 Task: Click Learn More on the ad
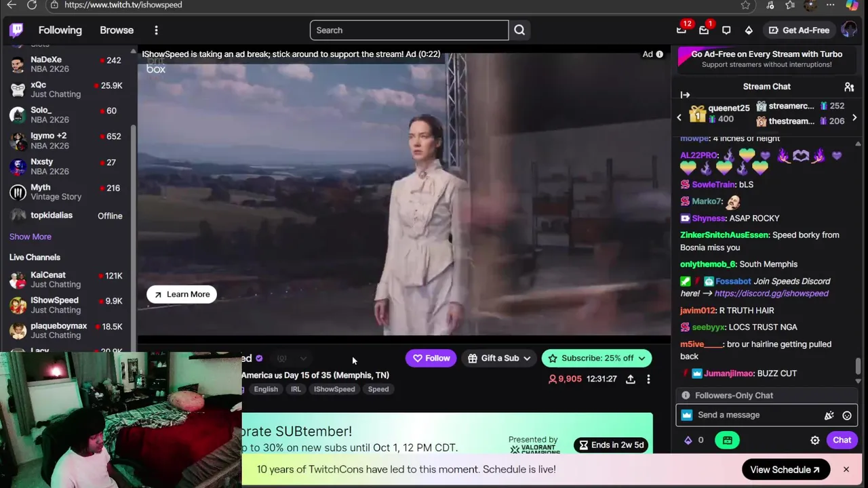coord(182,294)
